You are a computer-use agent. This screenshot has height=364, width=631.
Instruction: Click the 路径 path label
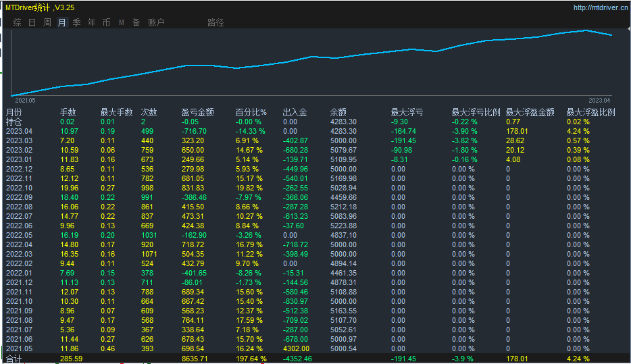(216, 22)
